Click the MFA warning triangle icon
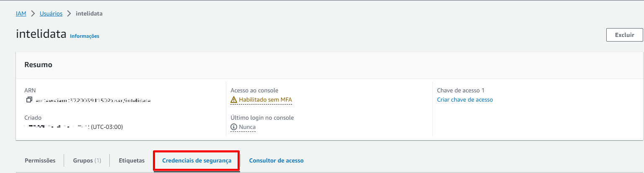644x173 pixels. tap(234, 100)
